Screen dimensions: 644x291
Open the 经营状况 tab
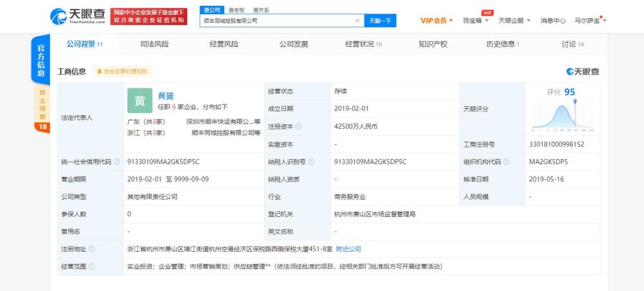point(363,44)
